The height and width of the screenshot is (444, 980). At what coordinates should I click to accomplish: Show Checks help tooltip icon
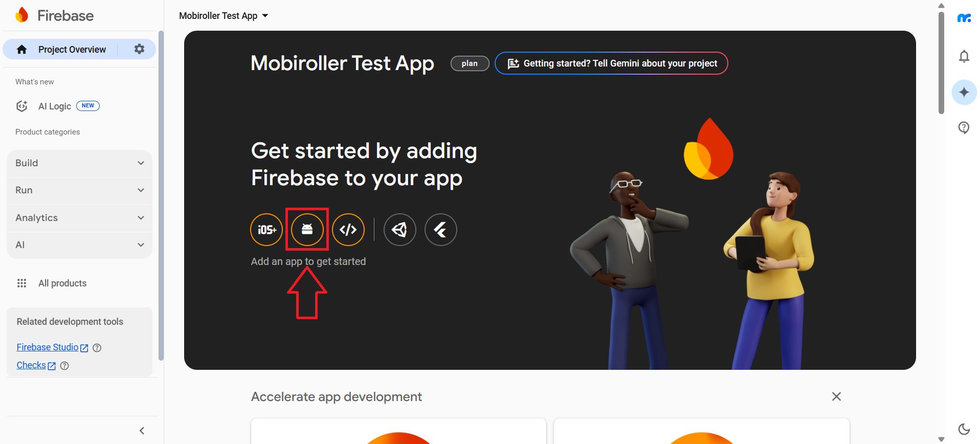pos(64,366)
